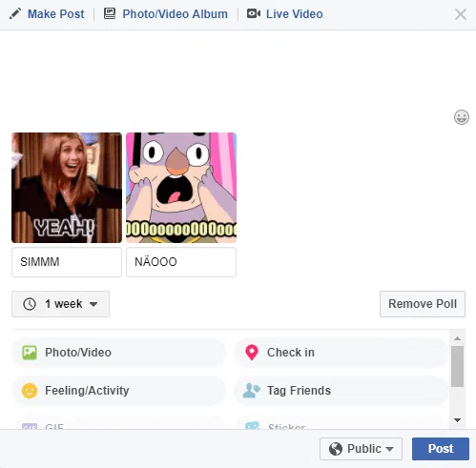Open the Public audience selector dropdown
476x468 pixels.
point(361,449)
